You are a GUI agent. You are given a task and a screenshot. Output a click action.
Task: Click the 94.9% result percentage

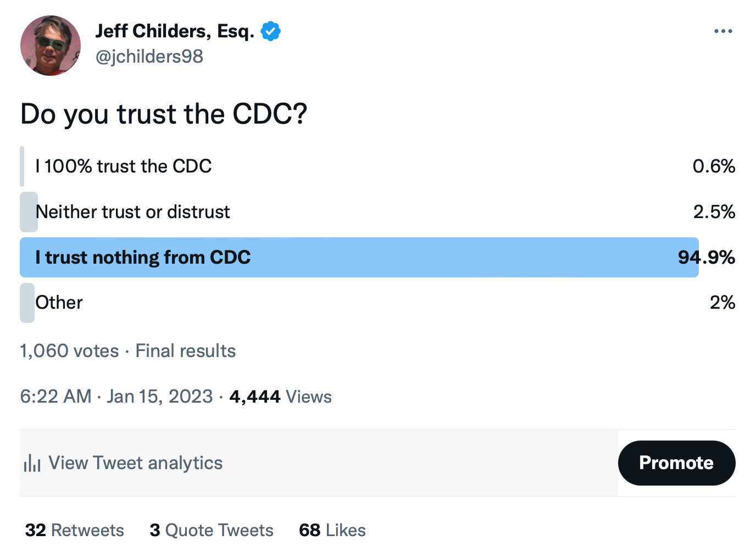point(707,258)
